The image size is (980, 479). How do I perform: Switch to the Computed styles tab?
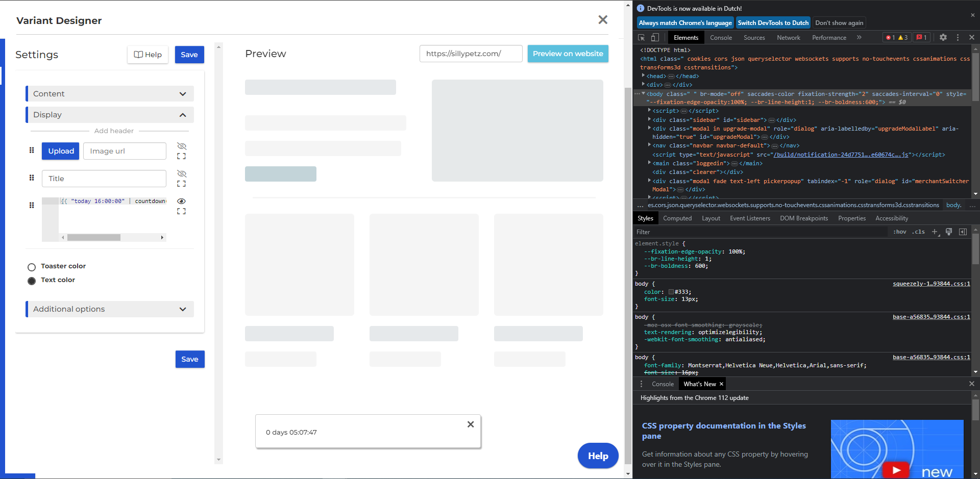(677, 218)
